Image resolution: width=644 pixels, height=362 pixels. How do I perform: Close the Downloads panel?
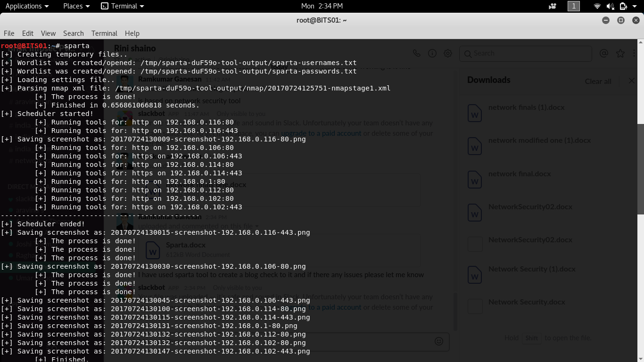point(632,81)
